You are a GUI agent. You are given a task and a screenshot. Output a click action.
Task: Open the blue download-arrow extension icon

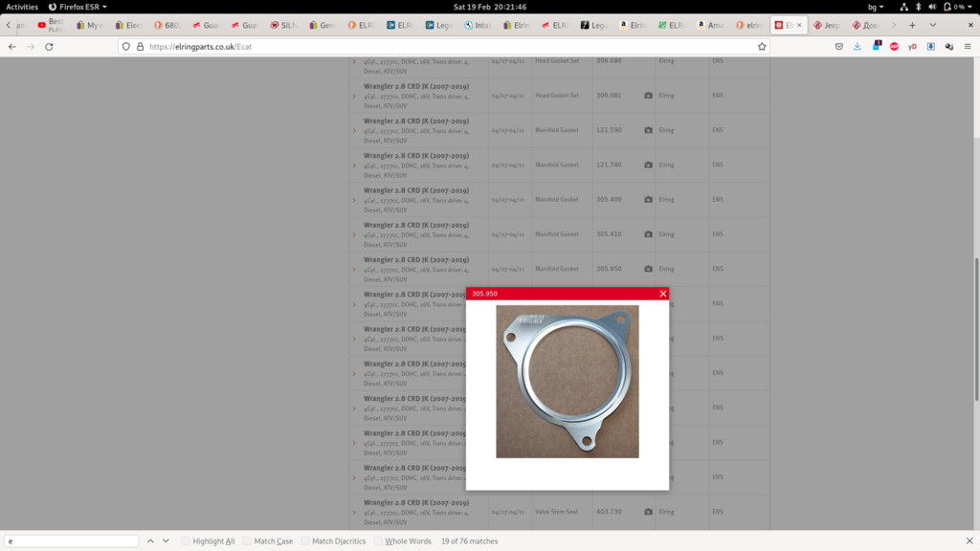[931, 47]
